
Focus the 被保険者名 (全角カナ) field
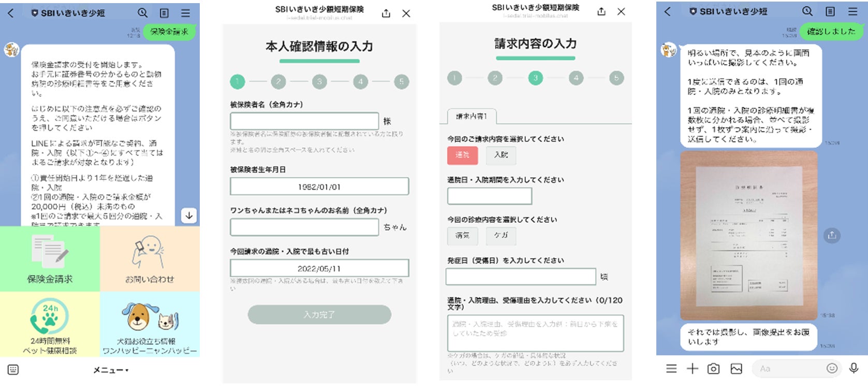(x=304, y=121)
